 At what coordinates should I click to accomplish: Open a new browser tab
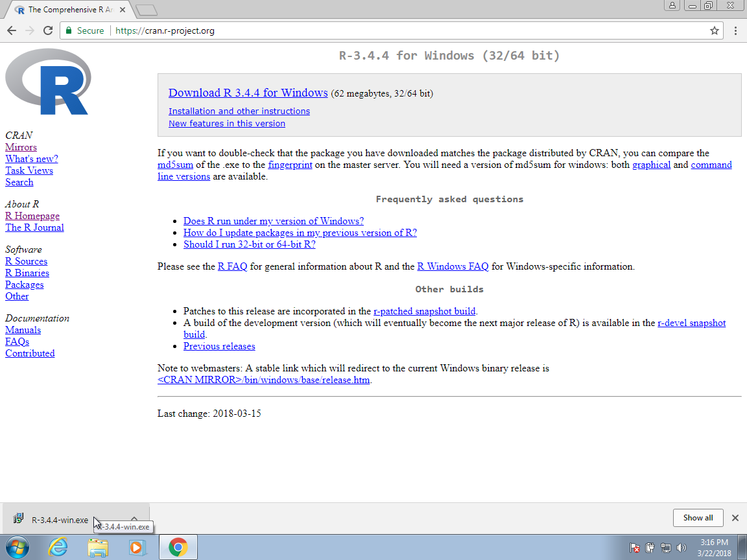point(147,10)
